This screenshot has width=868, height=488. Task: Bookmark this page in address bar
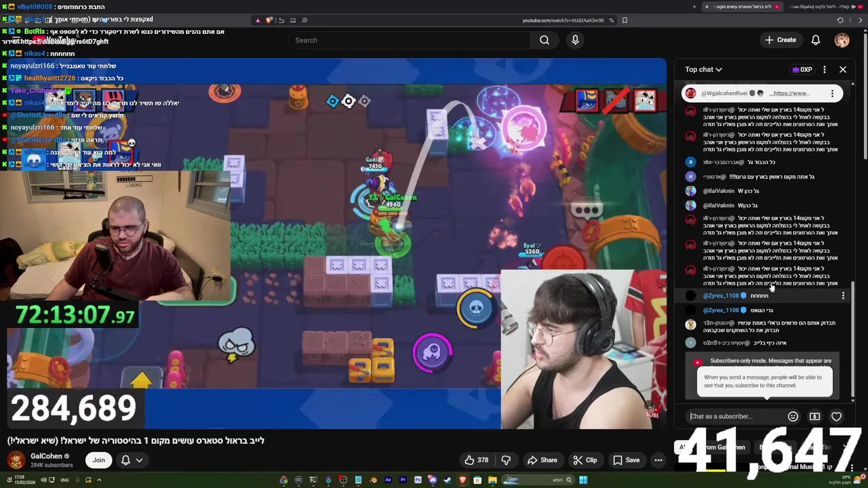625,20
